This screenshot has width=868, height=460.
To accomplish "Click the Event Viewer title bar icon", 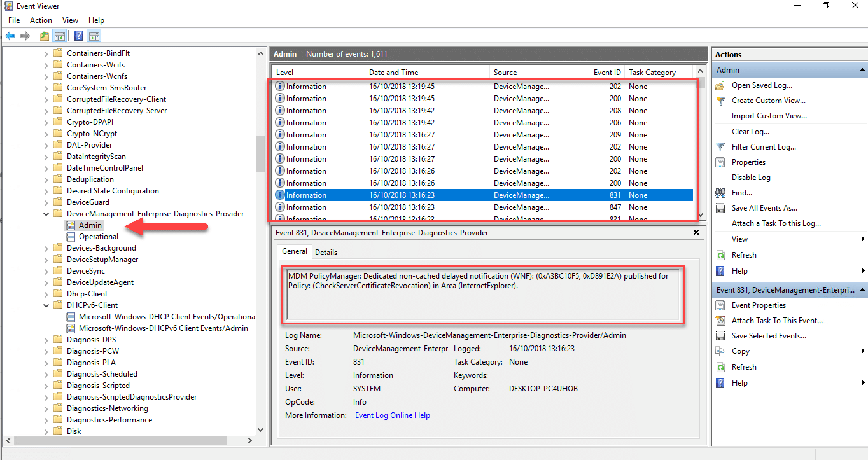I will click(8, 6).
